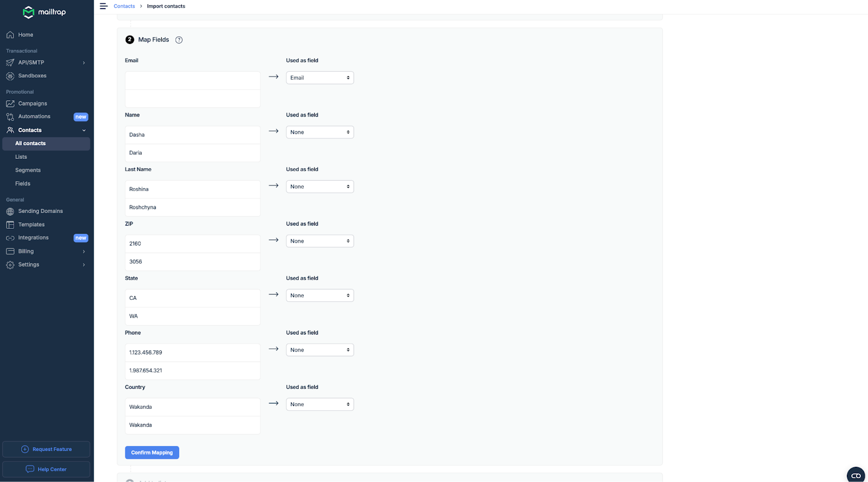Image resolution: width=868 pixels, height=482 pixels.
Task: Open the Campaigns section
Action: point(32,103)
